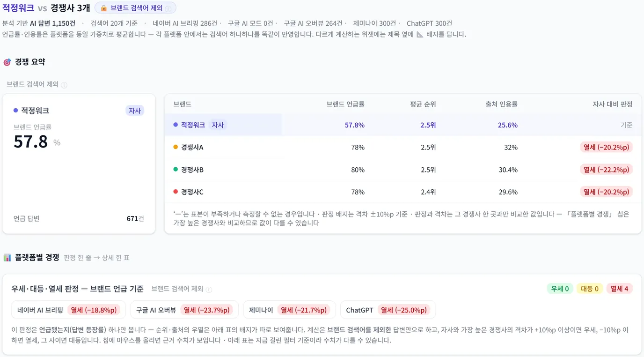This screenshot has height=357, width=644.
Task: Click the 경쟁사A brand name in the table
Action: click(192, 147)
